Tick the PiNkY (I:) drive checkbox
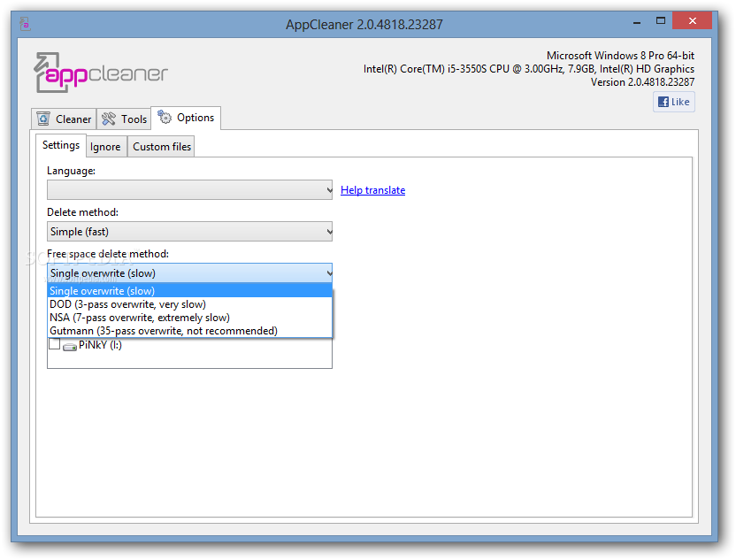The image size is (736, 560). point(55,344)
